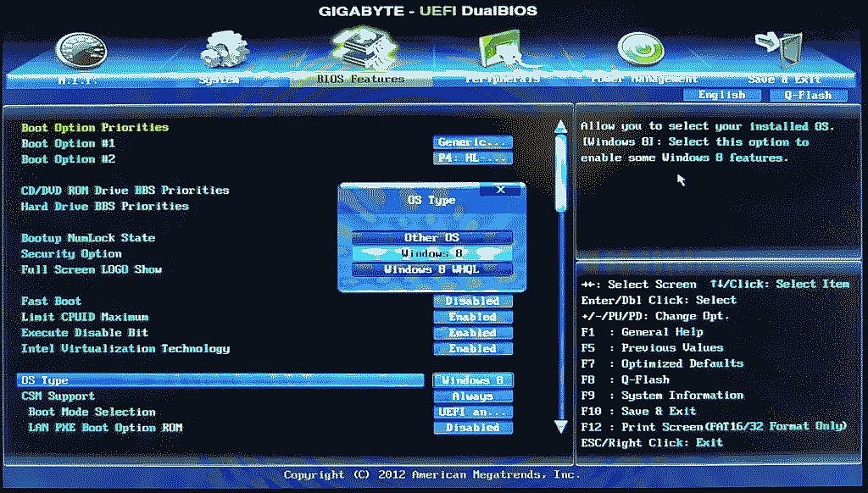Switch to the Power Management tab label
This screenshot has width=868, height=493.
pyautogui.click(x=644, y=79)
